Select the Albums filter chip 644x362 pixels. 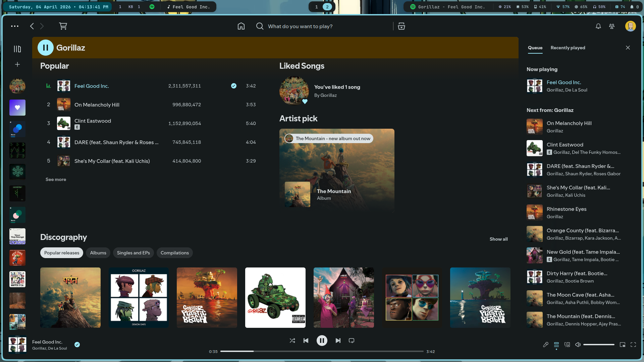(98, 253)
